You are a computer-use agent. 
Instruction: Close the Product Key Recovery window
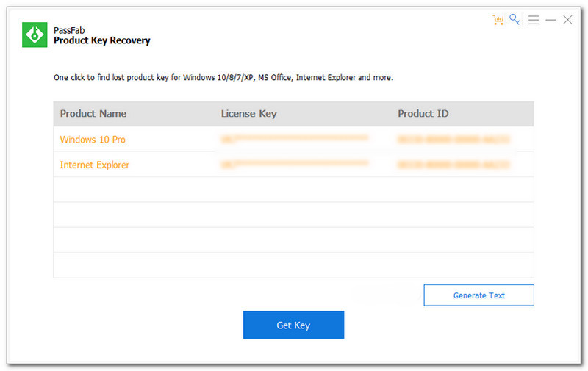pyautogui.click(x=567, y=20)
